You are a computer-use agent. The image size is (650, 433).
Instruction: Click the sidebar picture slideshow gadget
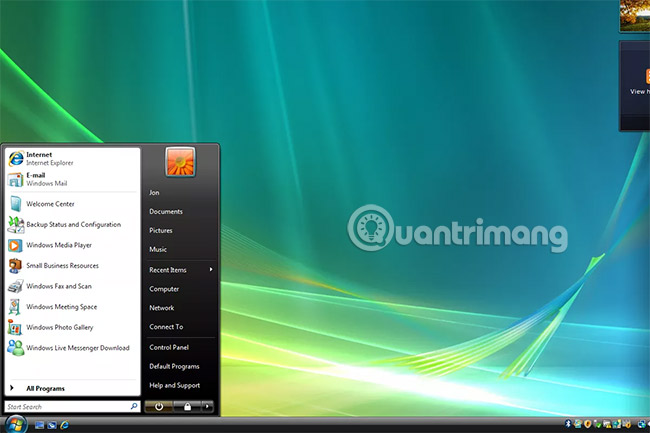635,15
